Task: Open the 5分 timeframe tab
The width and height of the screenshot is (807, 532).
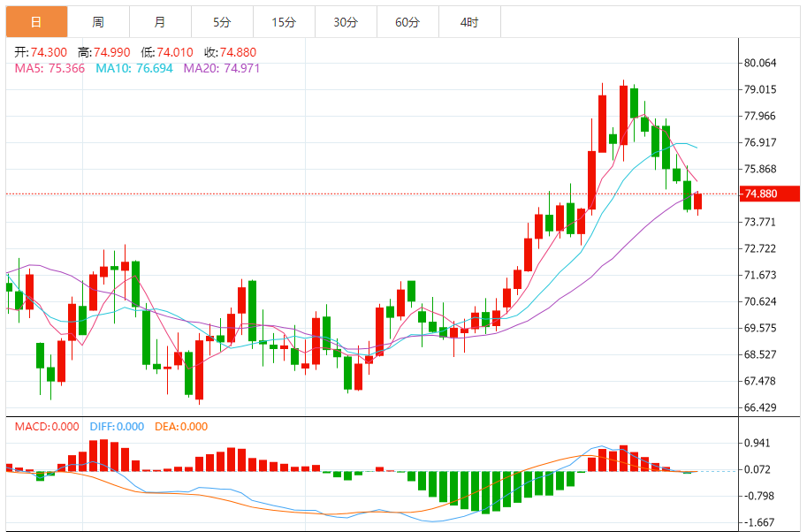Action: [222, 22]
